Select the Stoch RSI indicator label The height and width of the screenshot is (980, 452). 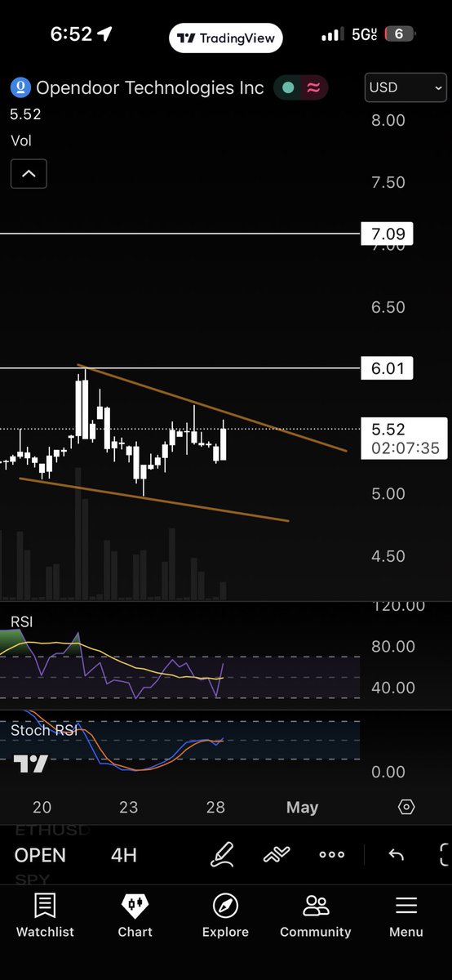pyautogui.click(x=44, y=729)
